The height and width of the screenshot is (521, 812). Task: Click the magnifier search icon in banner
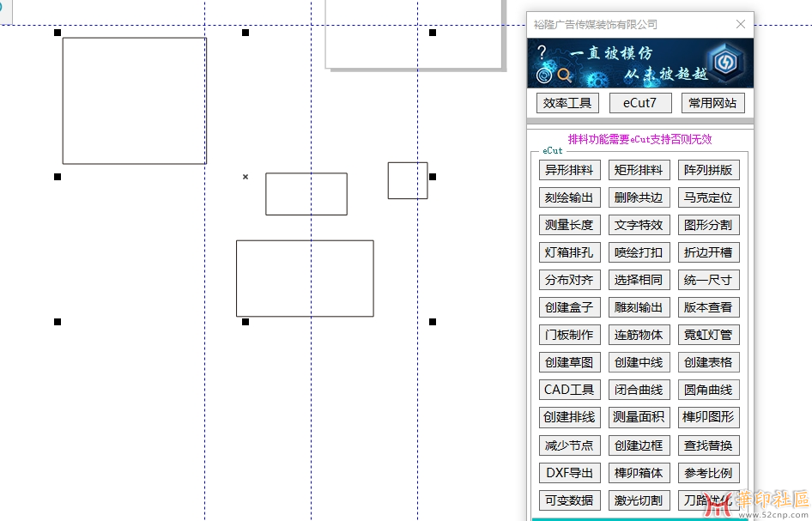click(565, 76)
